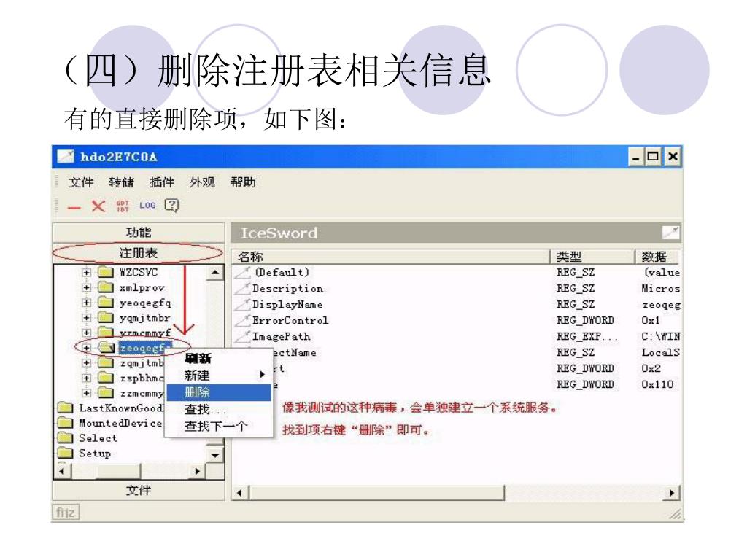Choose 查找下一个 in the context menu

(219, 426)
